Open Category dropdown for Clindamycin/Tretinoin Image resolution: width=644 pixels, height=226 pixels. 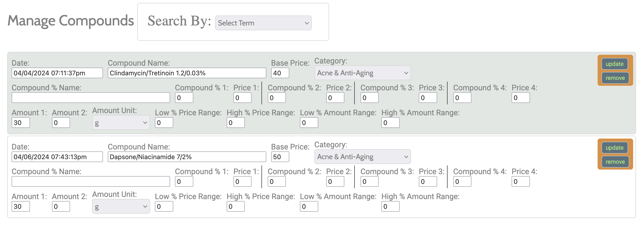point(362,73)
